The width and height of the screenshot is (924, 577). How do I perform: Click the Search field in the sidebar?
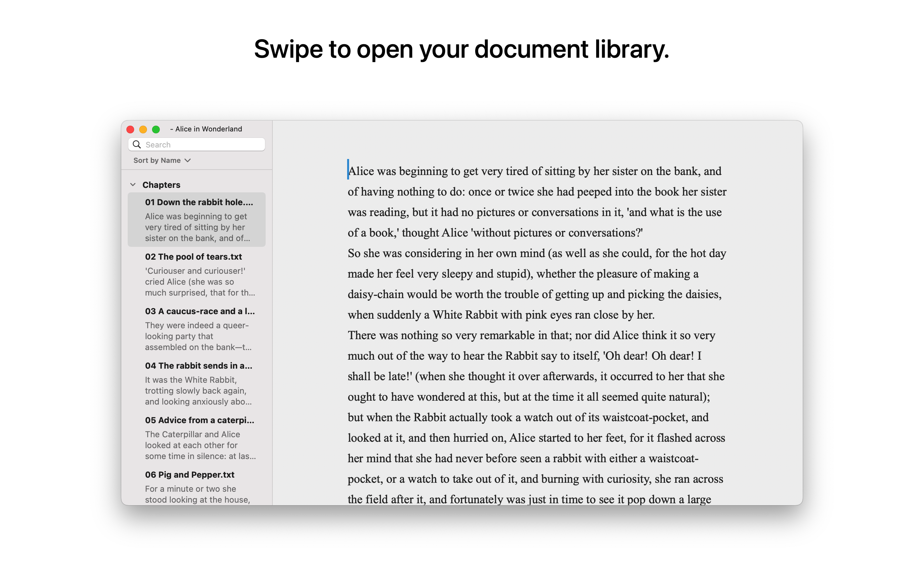[x=202, y=144]
